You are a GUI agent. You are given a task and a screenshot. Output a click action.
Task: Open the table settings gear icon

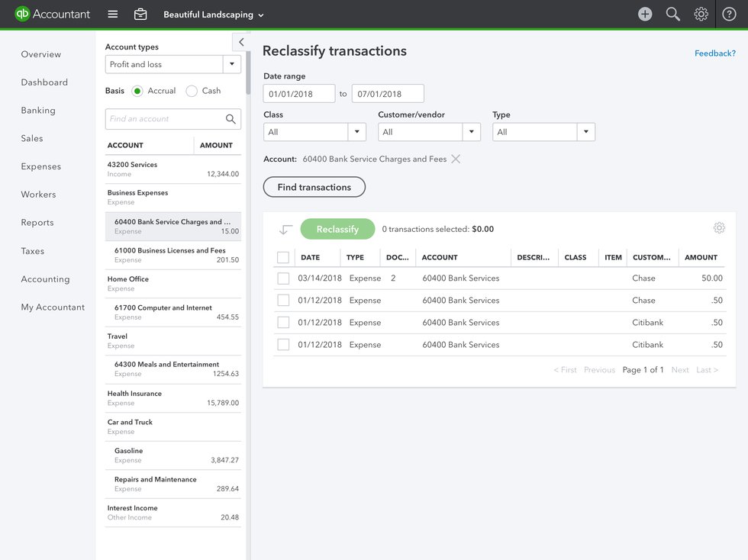pyautogui.click(x=719, y=228)
